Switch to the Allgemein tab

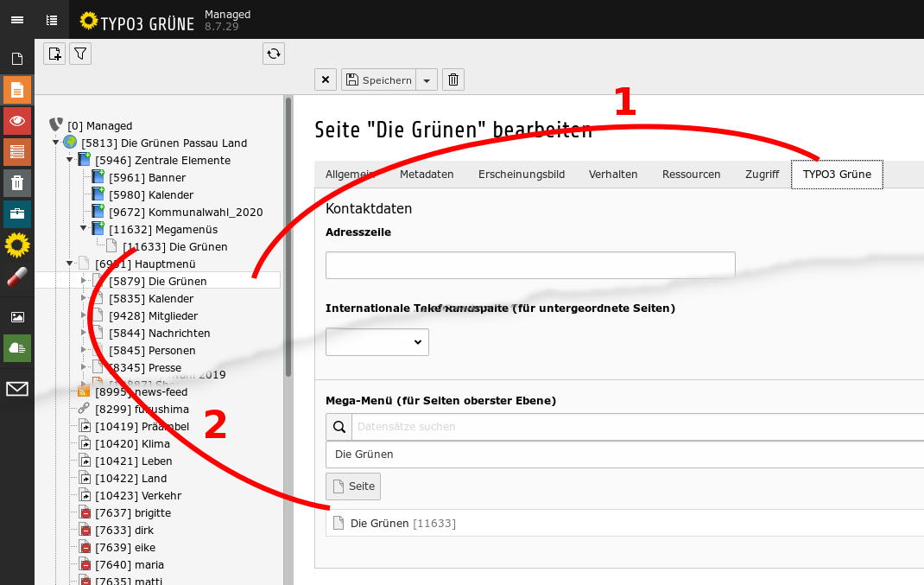(350, 174)
